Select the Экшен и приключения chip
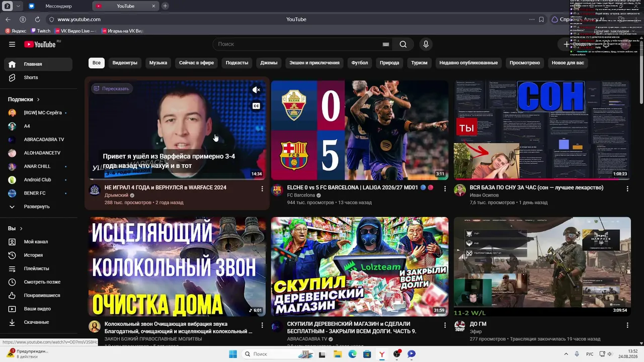 (314, 63)
